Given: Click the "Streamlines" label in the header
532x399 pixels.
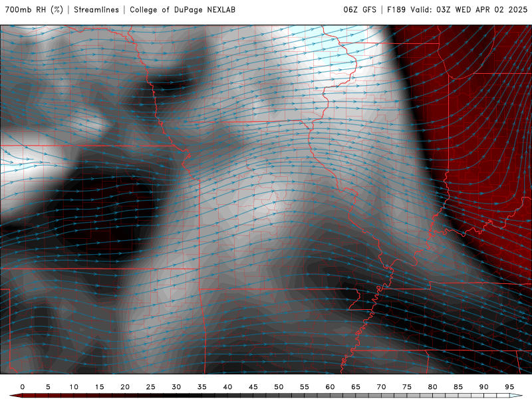Looking at the screenshot, I should (x=96, y=9).
